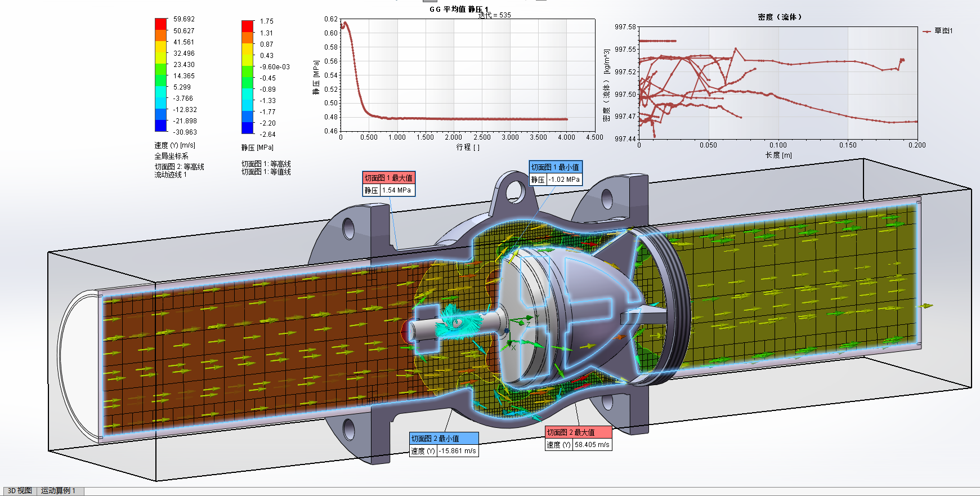Click the -2.64 minimum pressure legend value
980x496 pixels.
[x=268, y=135]
